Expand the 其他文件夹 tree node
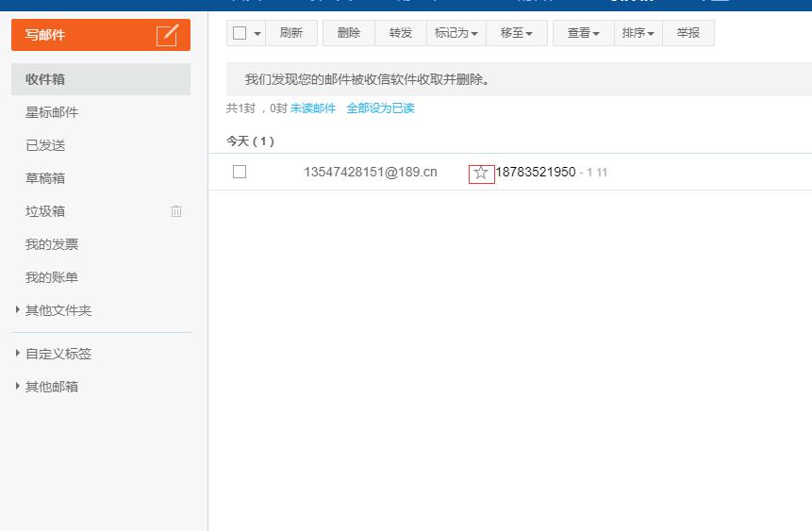Image resolution: width=812 pixels, height=531 pixels. (x=18, y=309)
